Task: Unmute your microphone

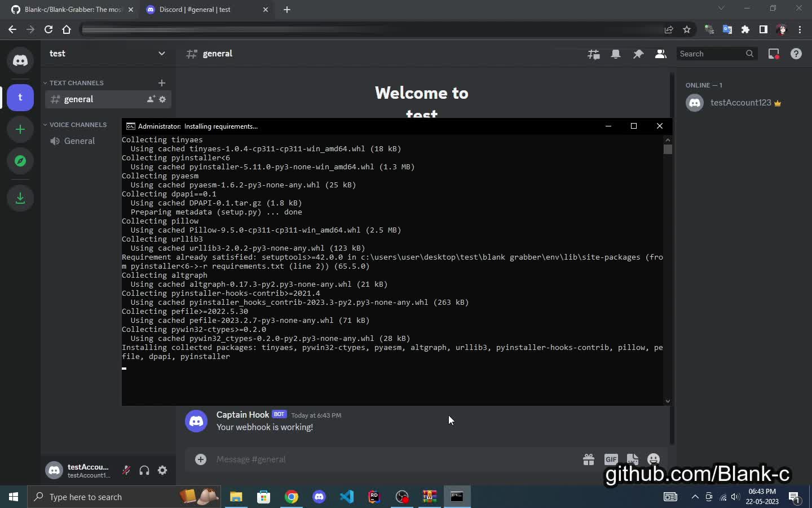Action: [126, 470]
